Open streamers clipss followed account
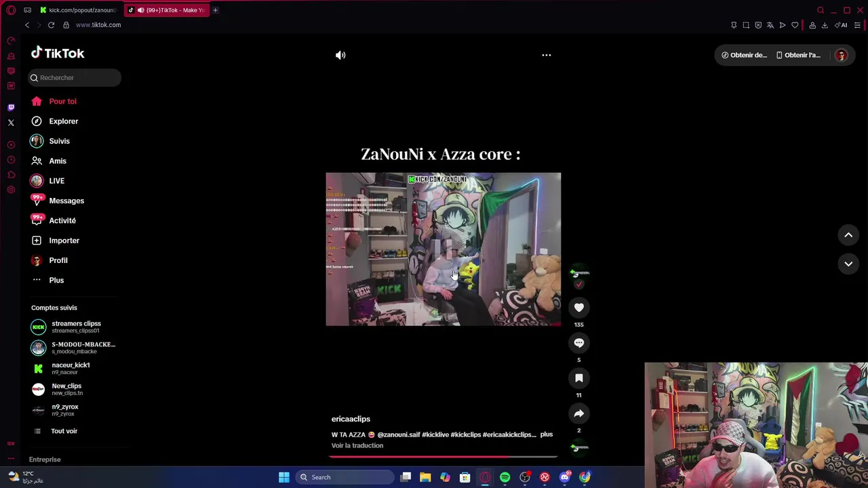Screen dimensions: 868x488 click(x=66, y=327)
